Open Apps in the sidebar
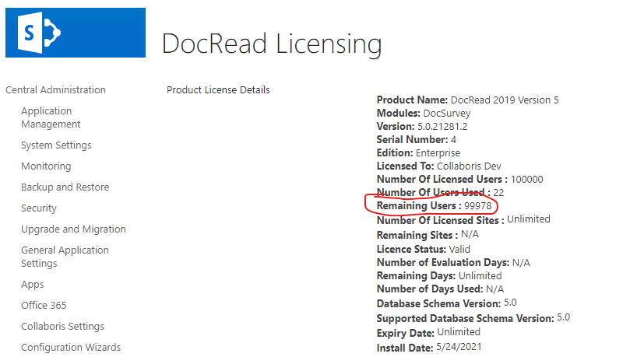This screenshot has height=364, width=637. tap(33, 285)
